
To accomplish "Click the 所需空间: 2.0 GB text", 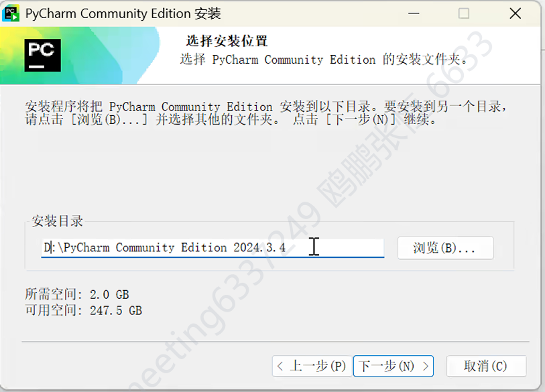I will (x=77, y=295).
